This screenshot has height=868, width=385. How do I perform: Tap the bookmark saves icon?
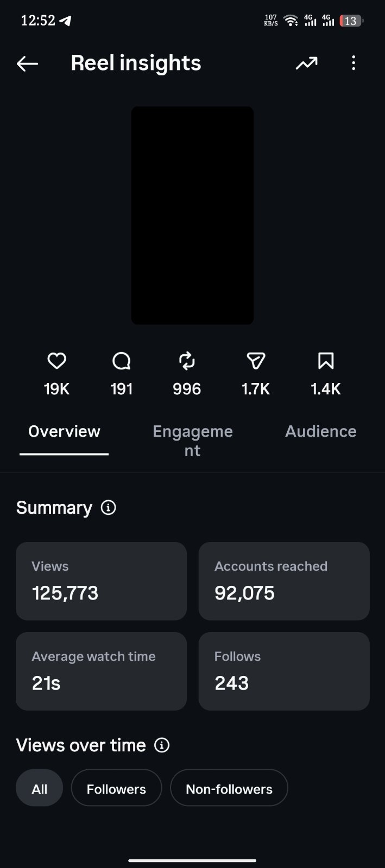(x=326, y=361)
